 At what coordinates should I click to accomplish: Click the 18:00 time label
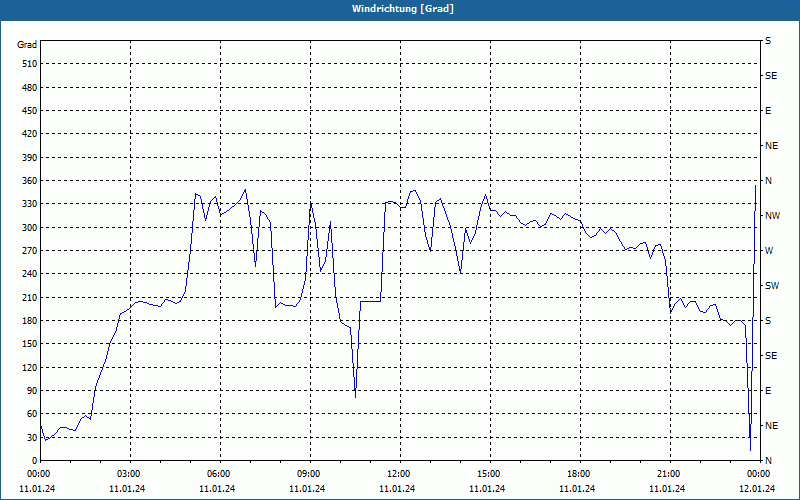577,474
